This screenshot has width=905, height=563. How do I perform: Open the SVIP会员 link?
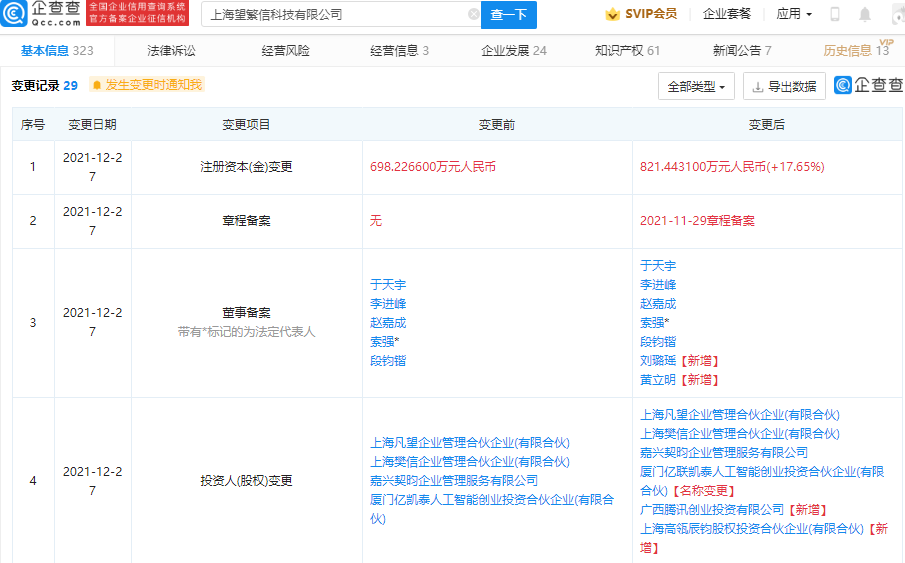(651, 14)
